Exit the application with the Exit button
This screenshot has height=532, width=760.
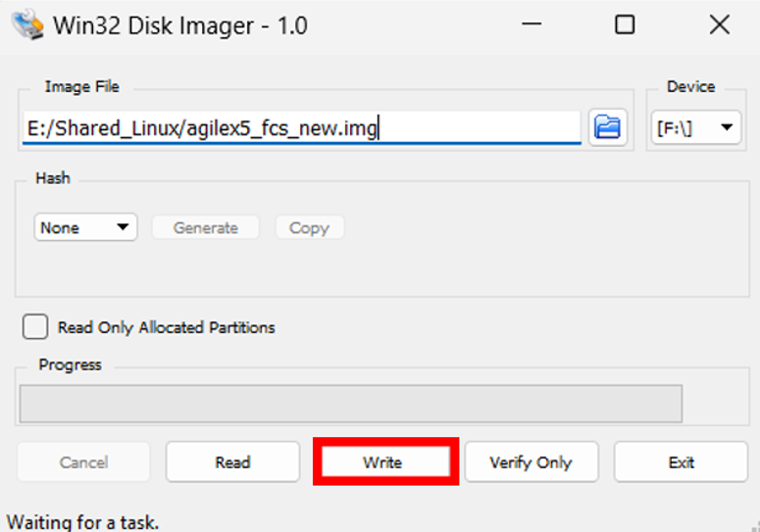click(x=681, y=462)
